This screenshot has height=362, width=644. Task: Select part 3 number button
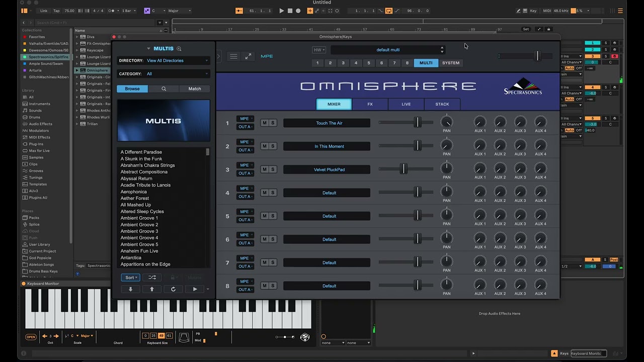343,63
